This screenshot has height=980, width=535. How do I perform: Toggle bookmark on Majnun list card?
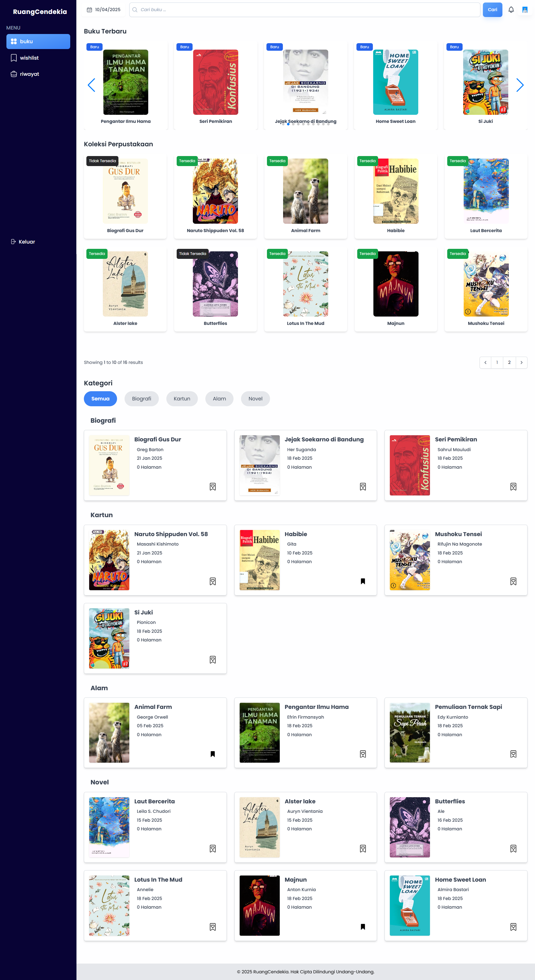[363, 927]
